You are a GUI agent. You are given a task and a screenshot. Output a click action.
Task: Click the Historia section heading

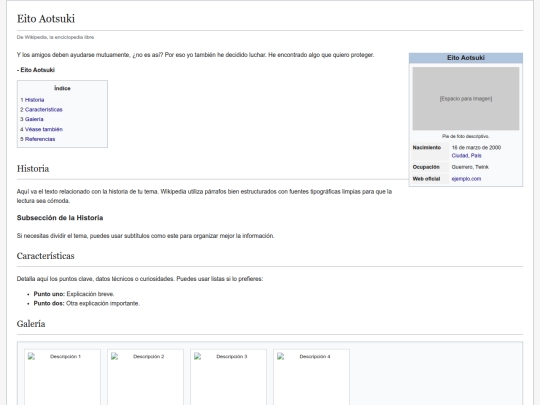coord(33,169)
